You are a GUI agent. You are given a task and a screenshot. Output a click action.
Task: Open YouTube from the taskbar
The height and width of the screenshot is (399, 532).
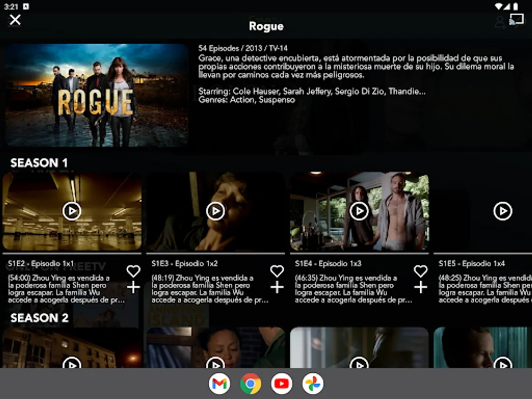[282, 384]
